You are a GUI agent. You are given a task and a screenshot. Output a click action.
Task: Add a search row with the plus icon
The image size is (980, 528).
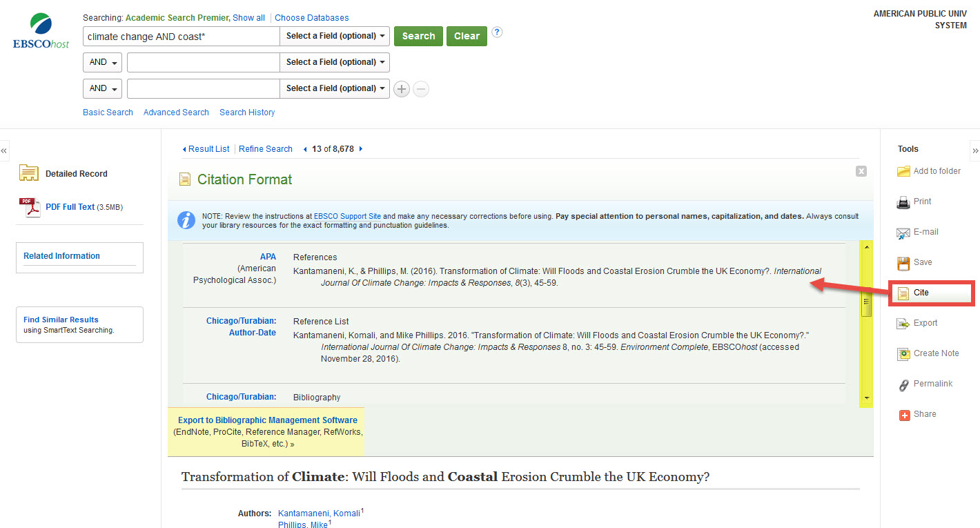click(402, 89)
